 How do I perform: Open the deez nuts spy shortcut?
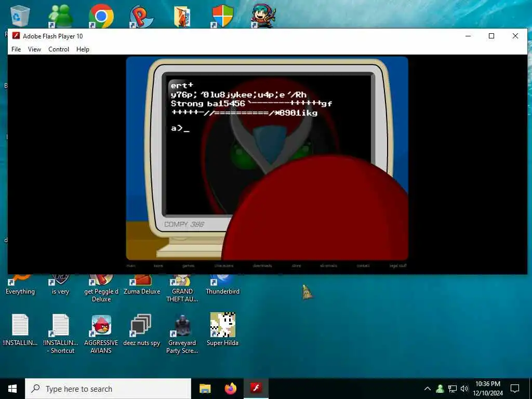point(141,330)
